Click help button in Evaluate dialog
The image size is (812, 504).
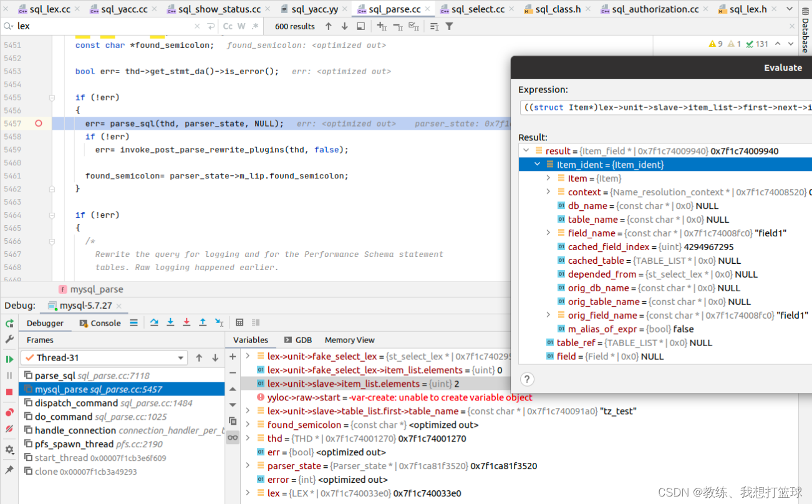click(x=527, y=379)
